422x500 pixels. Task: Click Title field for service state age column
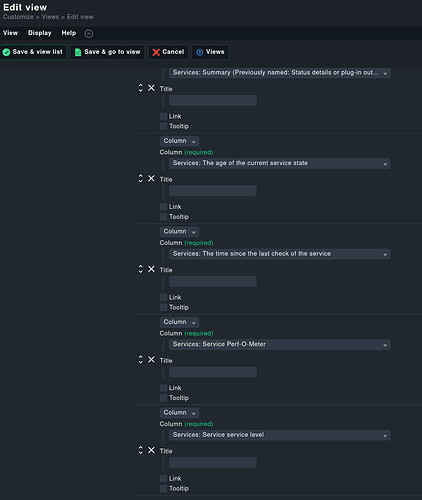point(213,191)
